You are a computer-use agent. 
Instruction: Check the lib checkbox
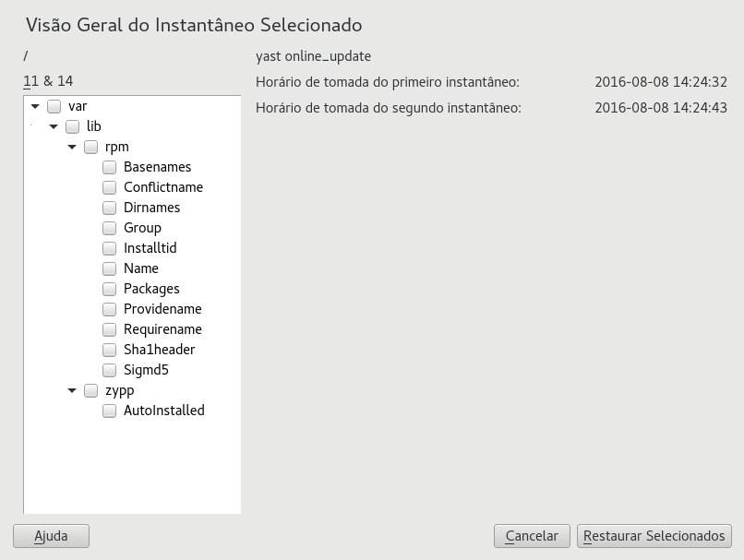point(73,126)
